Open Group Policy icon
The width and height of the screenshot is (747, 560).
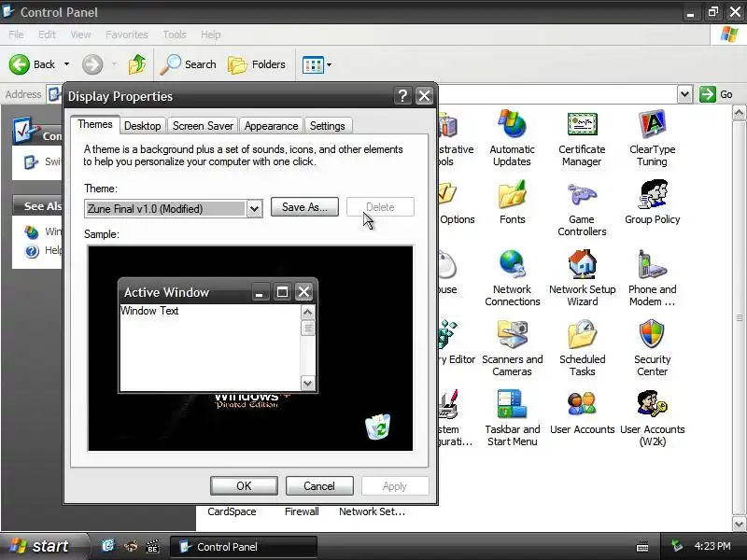[652, 203]
